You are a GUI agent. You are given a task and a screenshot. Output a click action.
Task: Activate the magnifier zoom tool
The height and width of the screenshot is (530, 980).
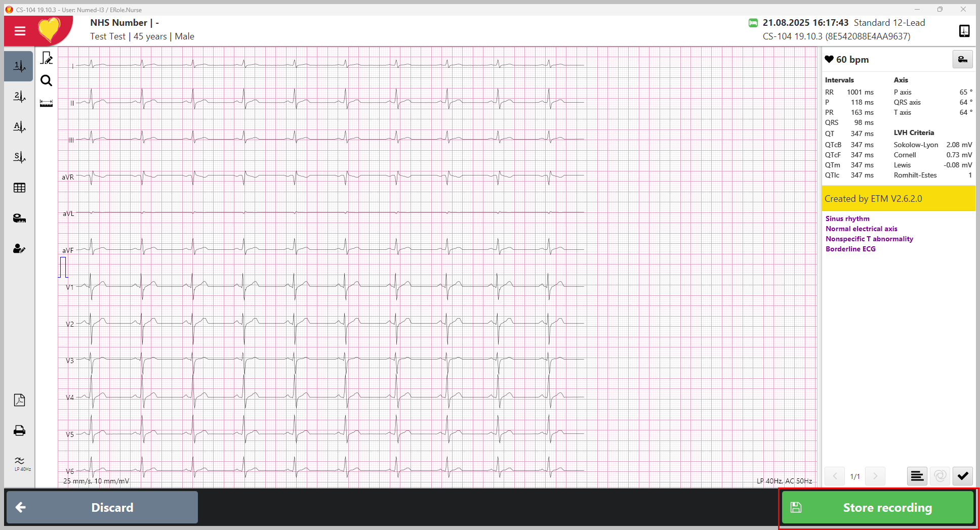click(47, 81)
